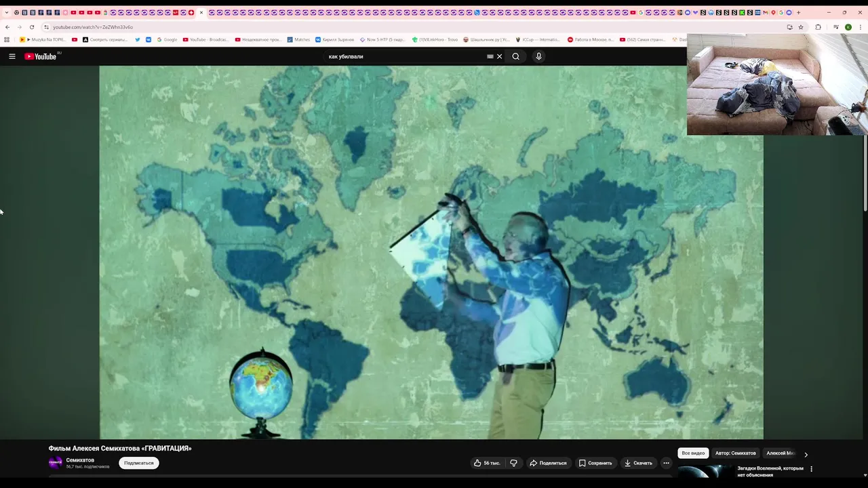The height and width of the screenshot is (488, 868).
Task: Open the bookmarks apps grid icon
Action: click(7, 39)
